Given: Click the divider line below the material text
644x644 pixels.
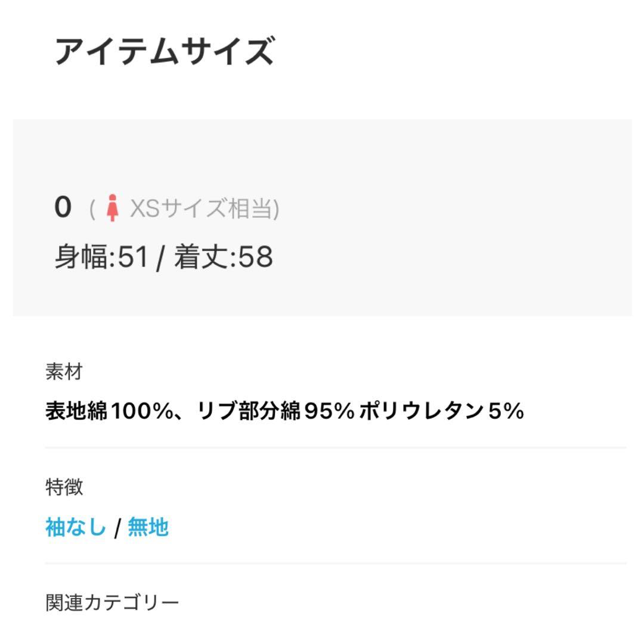Looking at the screenshot, I should pos(335,447).
